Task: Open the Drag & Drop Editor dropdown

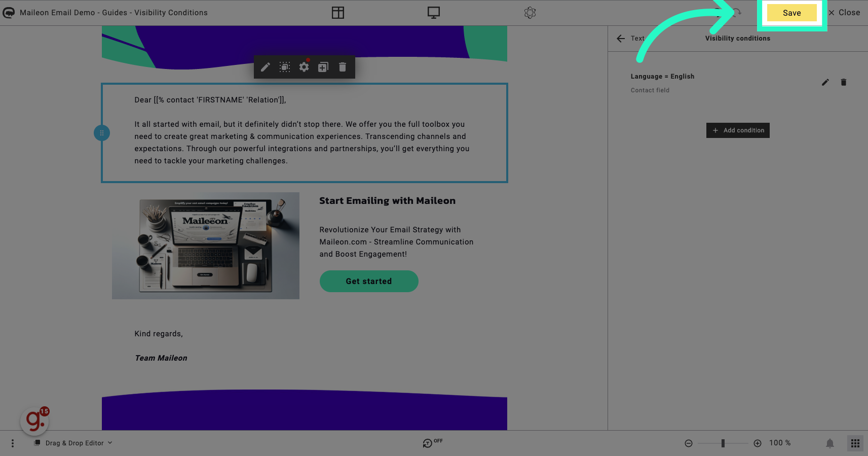Action: (73, 443)
